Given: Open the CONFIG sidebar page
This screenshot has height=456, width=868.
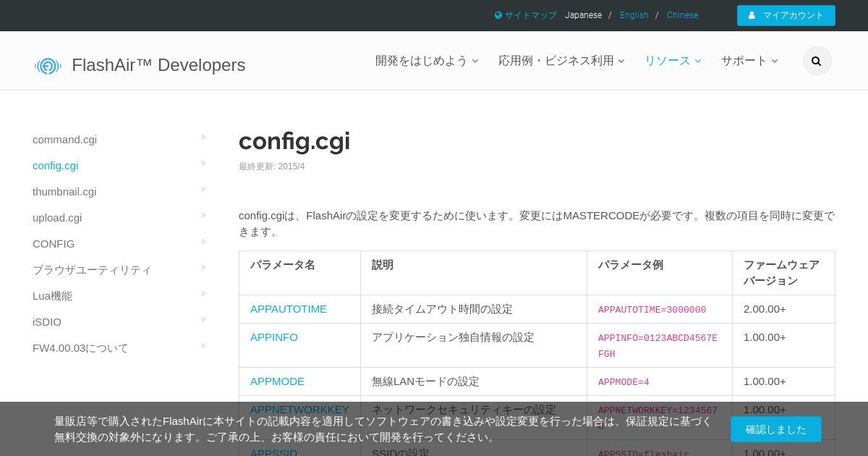Looking at the screenshot, I should pos(54,244).
